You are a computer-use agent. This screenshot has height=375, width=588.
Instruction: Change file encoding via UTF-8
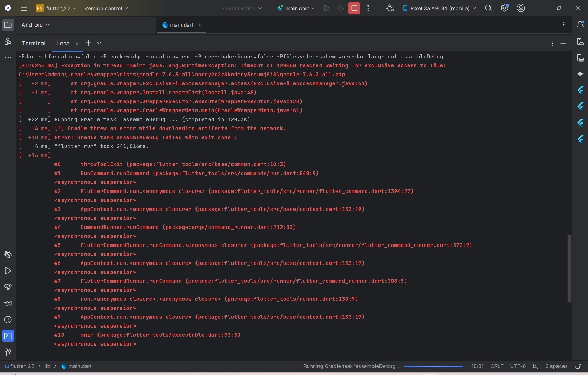[x=518, y=366]
